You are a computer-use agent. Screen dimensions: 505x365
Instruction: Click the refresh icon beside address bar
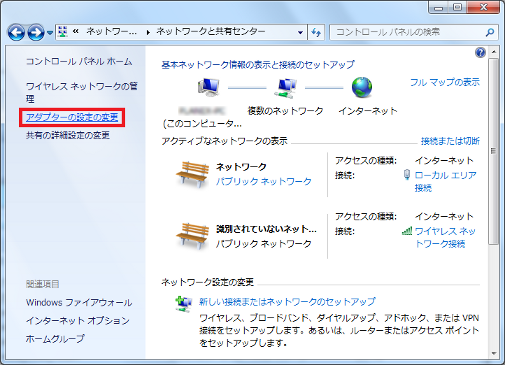[316, 32]
